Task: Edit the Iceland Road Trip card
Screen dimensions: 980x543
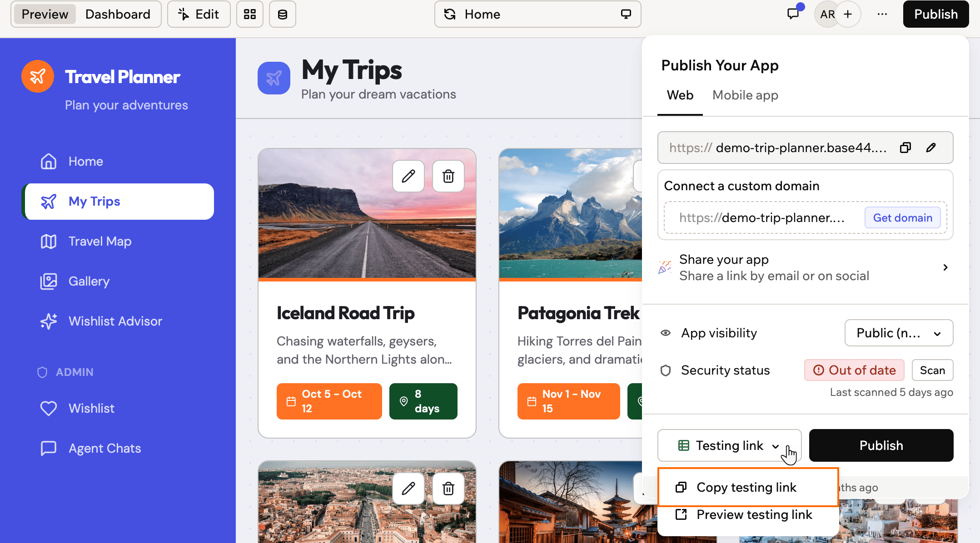Action: coord(408,176)
